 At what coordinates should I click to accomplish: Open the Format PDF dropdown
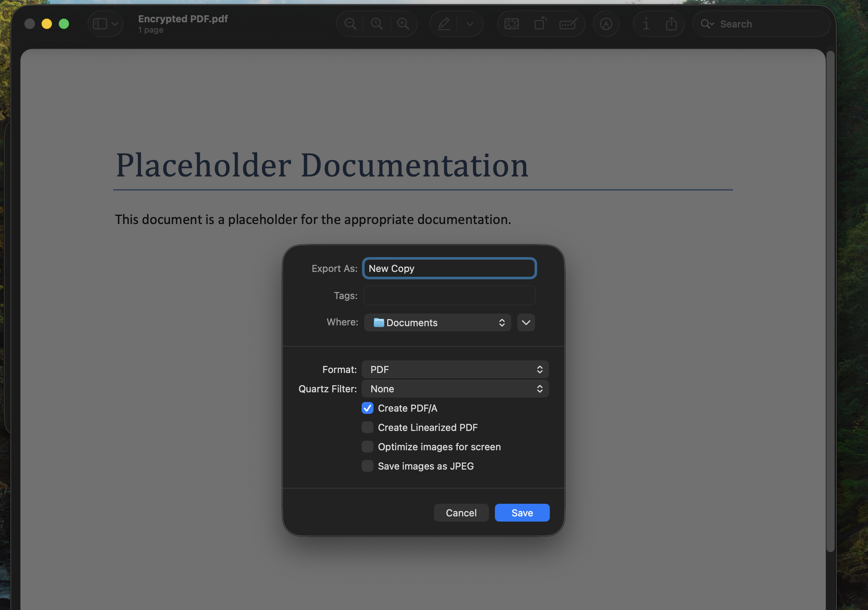[x=455, y=370]
